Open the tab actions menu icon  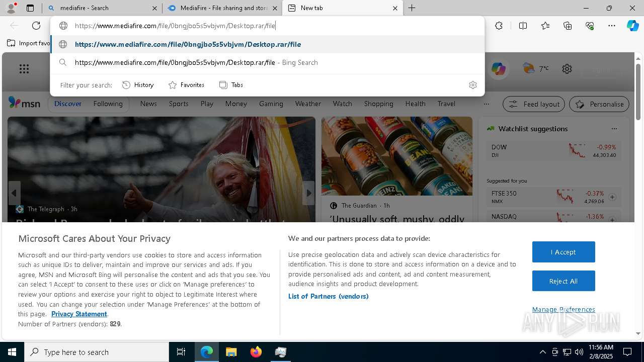pyautogui.click(x=30, y=8)
